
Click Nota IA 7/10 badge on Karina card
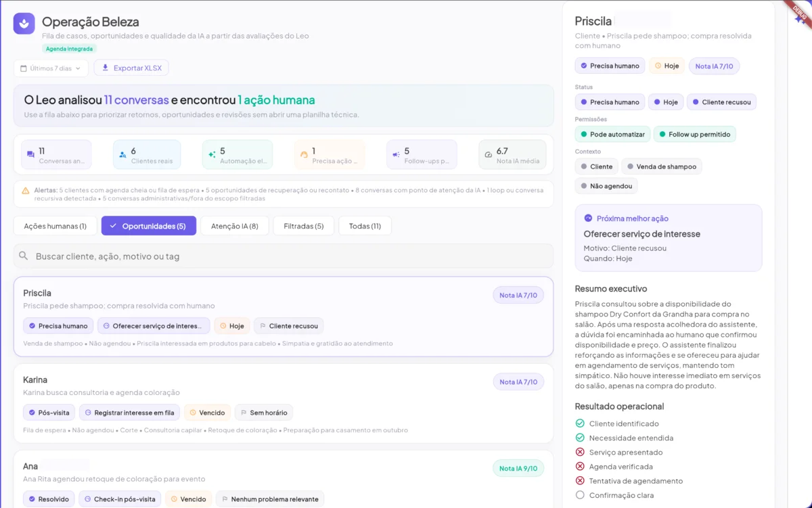pyautogui.click(x=518, y=382)
